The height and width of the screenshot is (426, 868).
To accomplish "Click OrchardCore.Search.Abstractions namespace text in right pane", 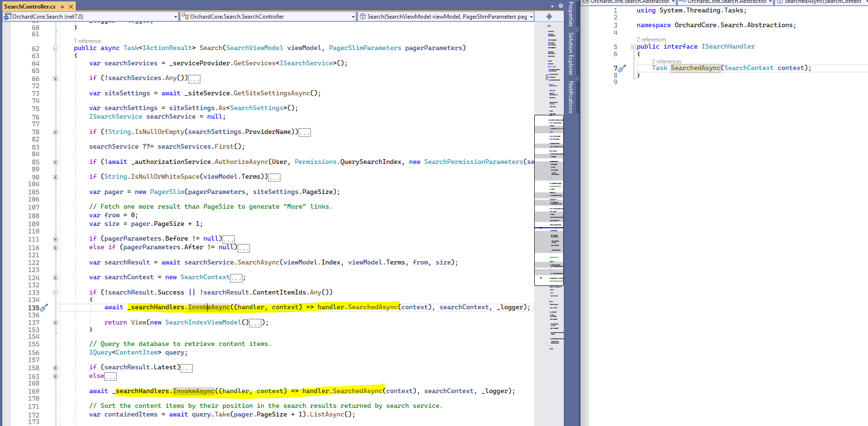I will [x=734, y=25].
